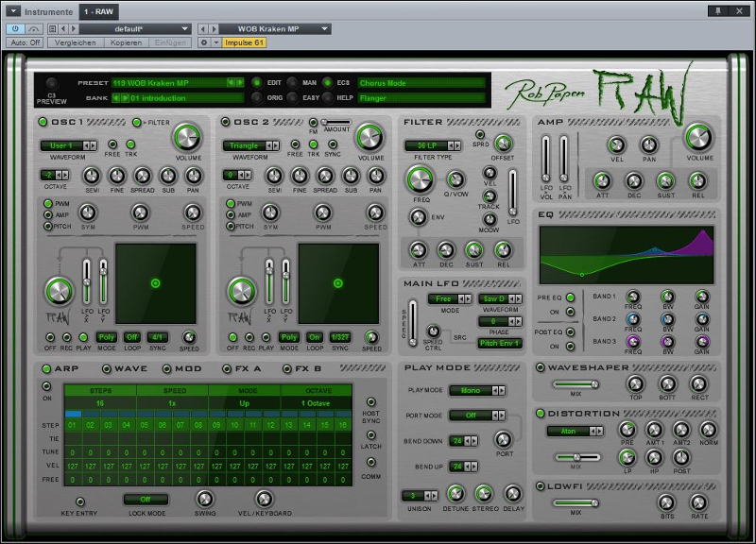This screenshot has width=756, height=544.
Task: Click the large RAW knob in OSC 1
Action: [60, 291]
